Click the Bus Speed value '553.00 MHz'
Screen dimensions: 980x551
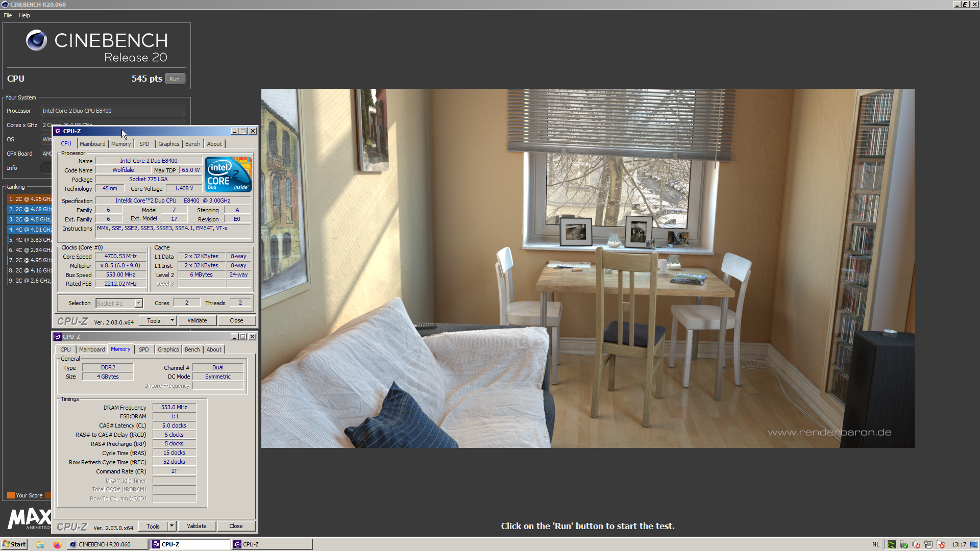pyautogui.click(x=120, y=274)
